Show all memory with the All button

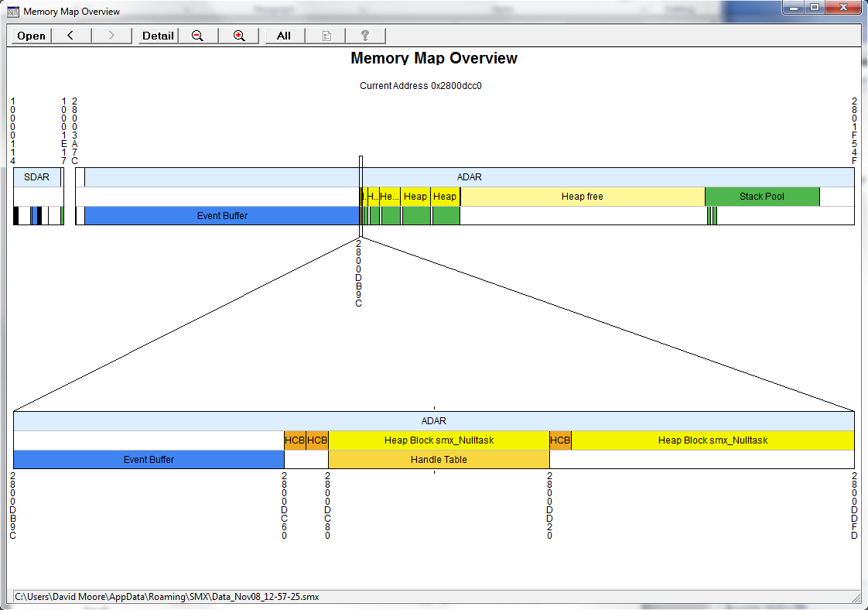click(x=284, y=36)
